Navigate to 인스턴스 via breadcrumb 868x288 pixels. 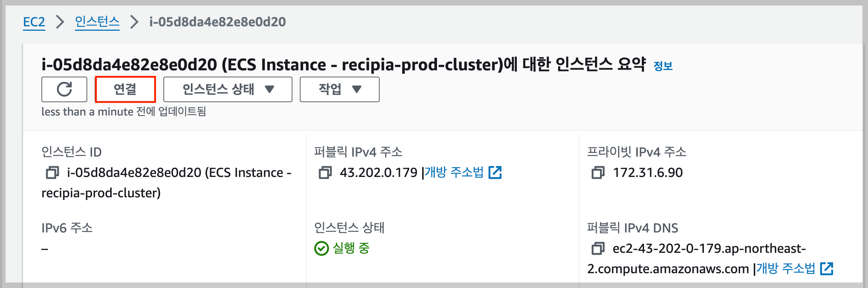(97, 21)
